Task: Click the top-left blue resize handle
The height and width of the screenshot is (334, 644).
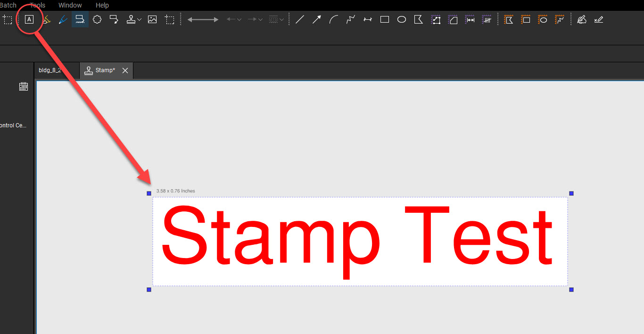Action: [x=149, y=193]
